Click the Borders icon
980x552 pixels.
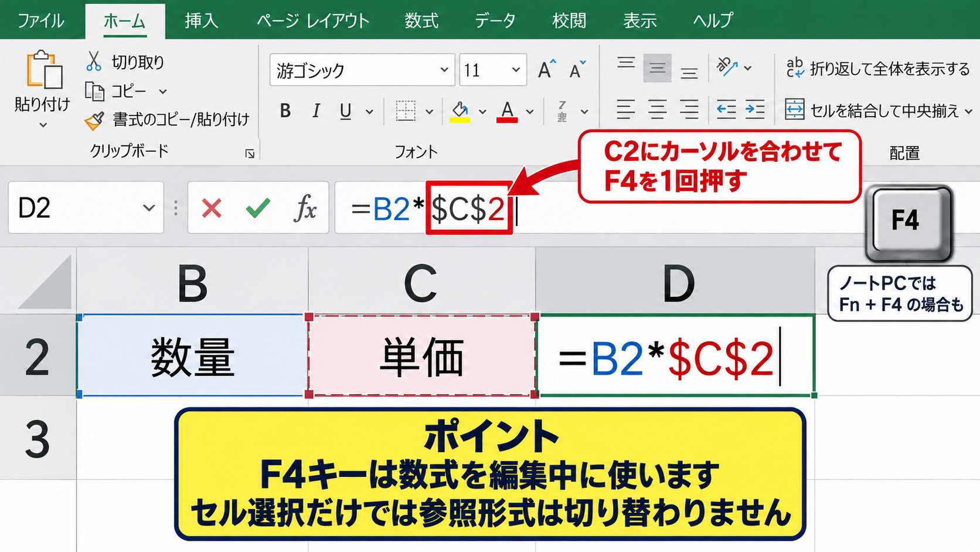pos(405,111)
